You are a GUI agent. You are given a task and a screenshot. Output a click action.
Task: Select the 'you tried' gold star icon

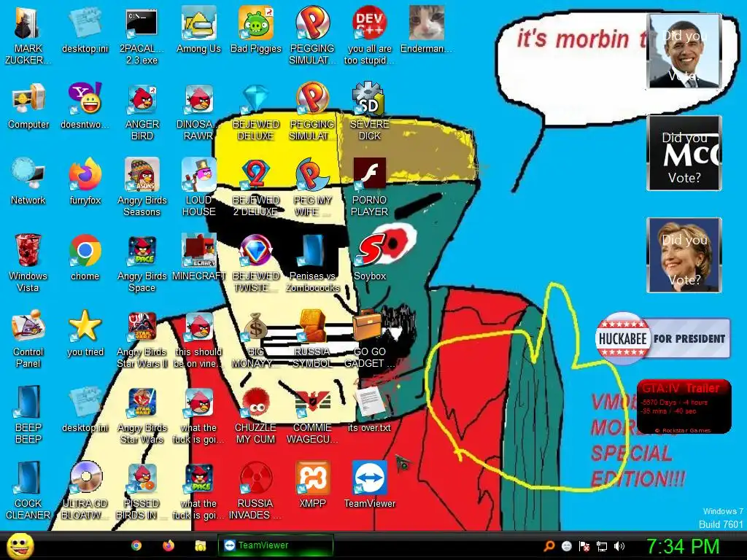[x=85, y=332]
